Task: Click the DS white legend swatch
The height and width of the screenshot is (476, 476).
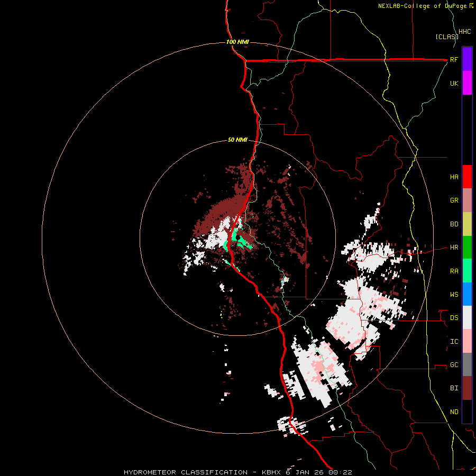Action: (x=467, y=317)
